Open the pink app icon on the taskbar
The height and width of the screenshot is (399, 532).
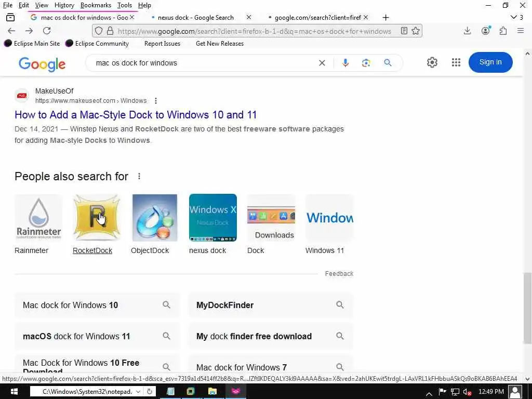(x=236, y=392)
